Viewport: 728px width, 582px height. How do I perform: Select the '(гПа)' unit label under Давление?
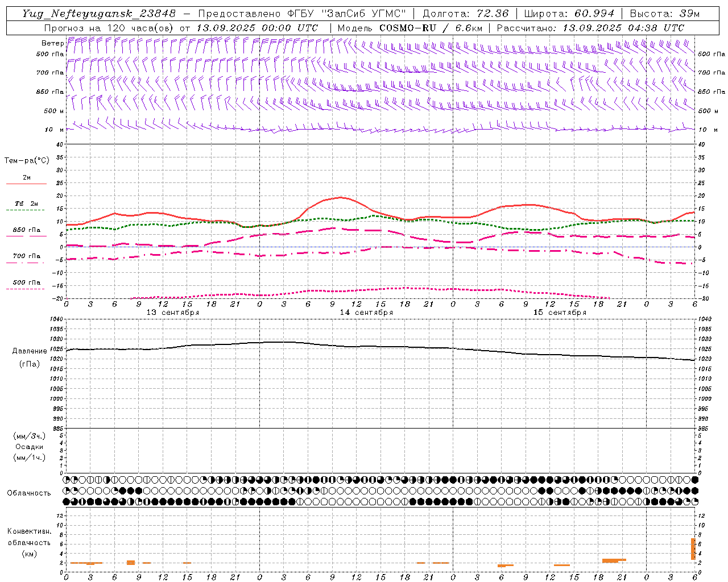point(30,364)
